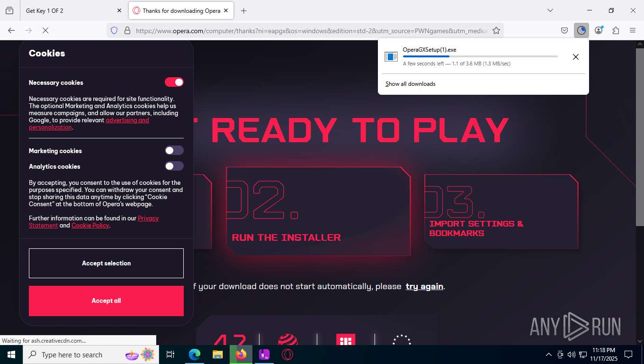644x364 pixels.
Task: Cancel the OperaGXSetup download
Action: click(575, 57)
